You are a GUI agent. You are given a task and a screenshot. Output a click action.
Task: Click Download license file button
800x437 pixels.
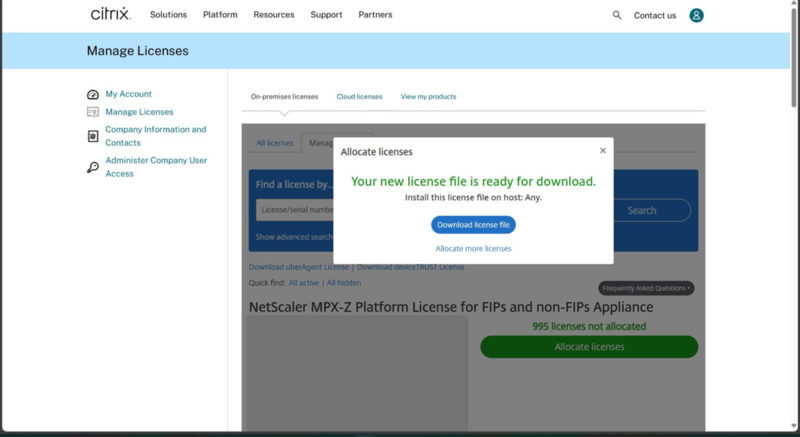coord(473,225)
